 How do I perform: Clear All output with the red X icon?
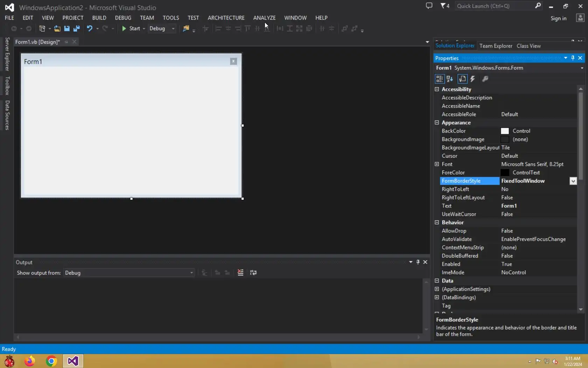click(240, 273)
